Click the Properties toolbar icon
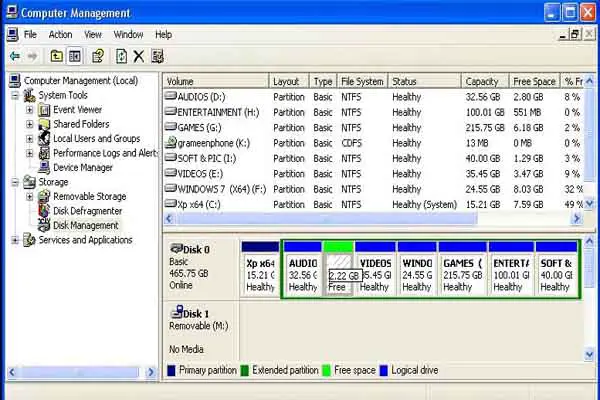 pos(98,56)
